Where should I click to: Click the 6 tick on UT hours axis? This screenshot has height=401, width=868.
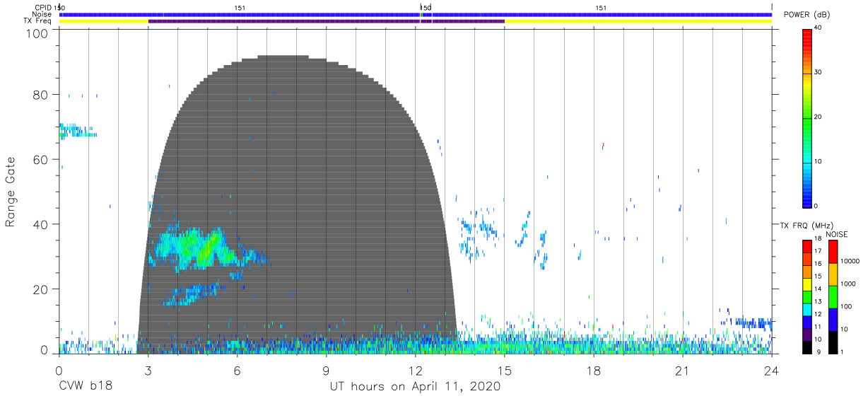click(237, 370)
